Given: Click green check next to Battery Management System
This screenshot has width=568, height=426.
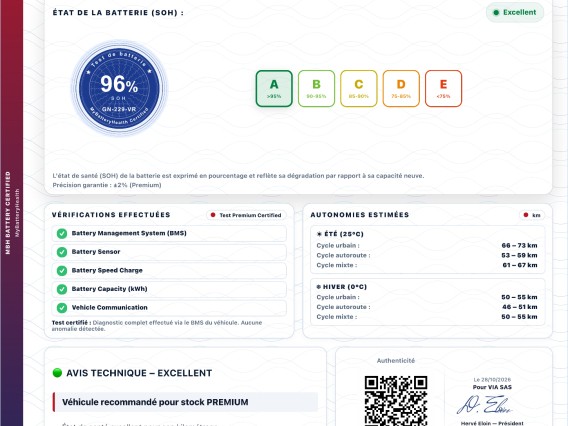Looking at the screenshot, I should click(62, 234).
